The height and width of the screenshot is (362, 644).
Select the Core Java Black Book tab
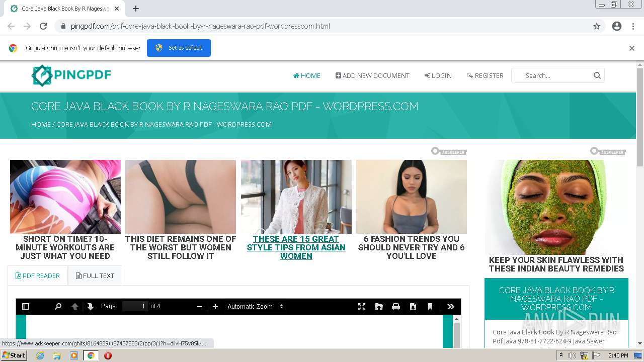(x=64, y=9)
